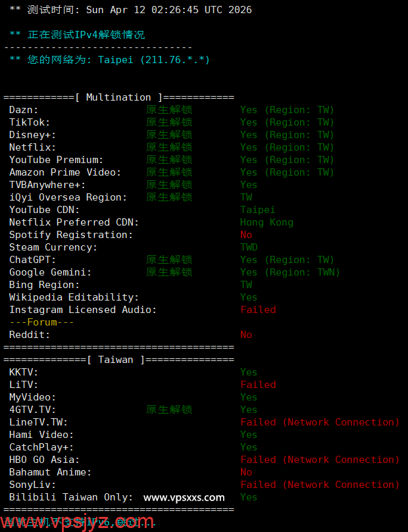The height and width of the screenshot is (532, 408).
Task: Click the Instagram Licensed Audio Failed status
Action: pyautogui.click(x=258, y=310)
